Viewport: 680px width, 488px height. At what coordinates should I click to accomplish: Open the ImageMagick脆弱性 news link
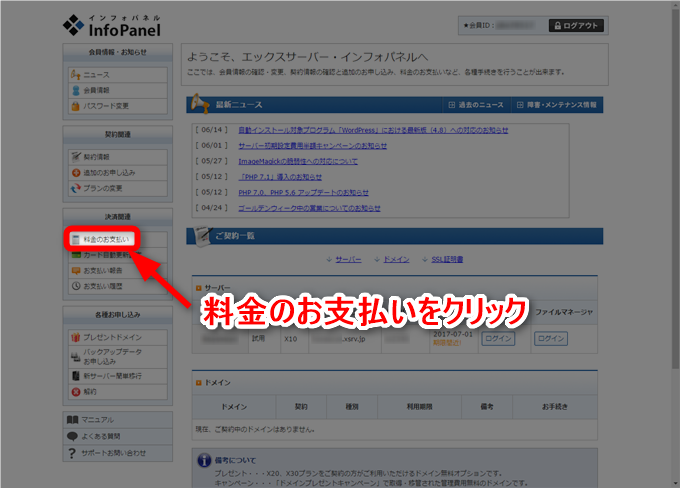[x=298, y=161]
